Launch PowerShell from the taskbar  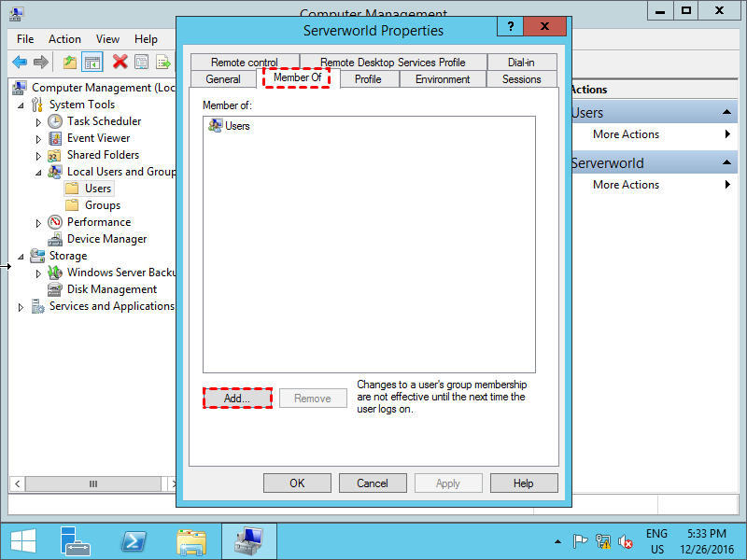click(134, 542)
